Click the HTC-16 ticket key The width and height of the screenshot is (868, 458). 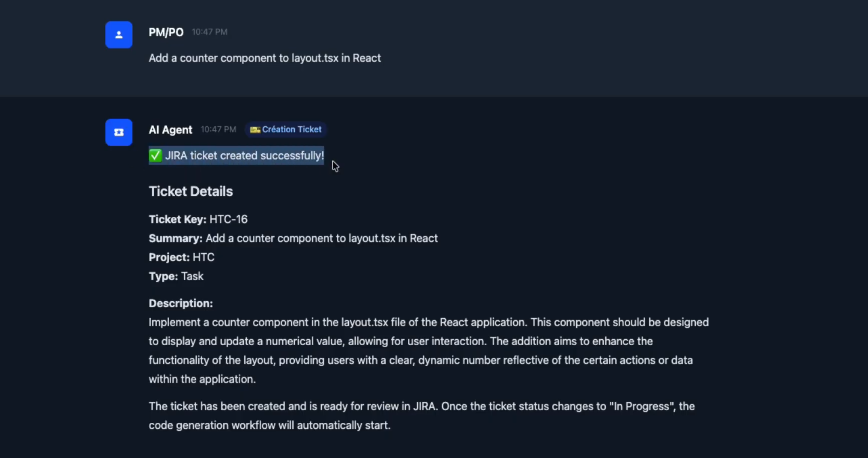(x=228, y=219)
